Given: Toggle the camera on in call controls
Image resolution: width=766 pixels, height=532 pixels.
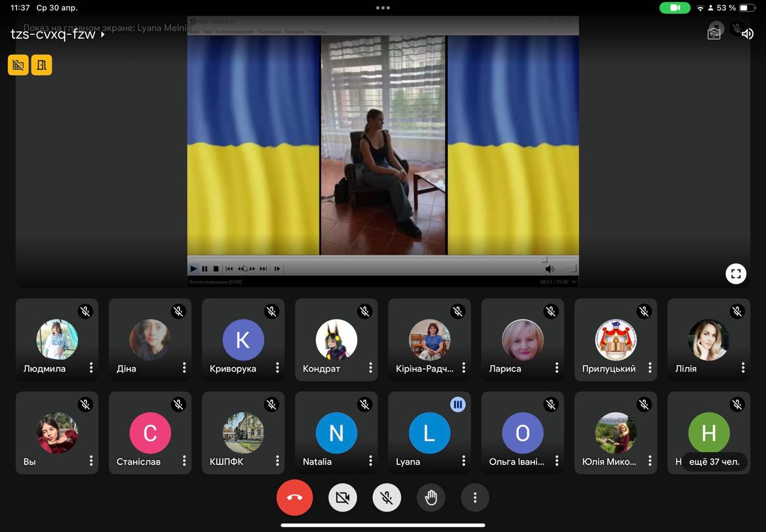Looking at the screenshot, I should click(x=342, y=497).
